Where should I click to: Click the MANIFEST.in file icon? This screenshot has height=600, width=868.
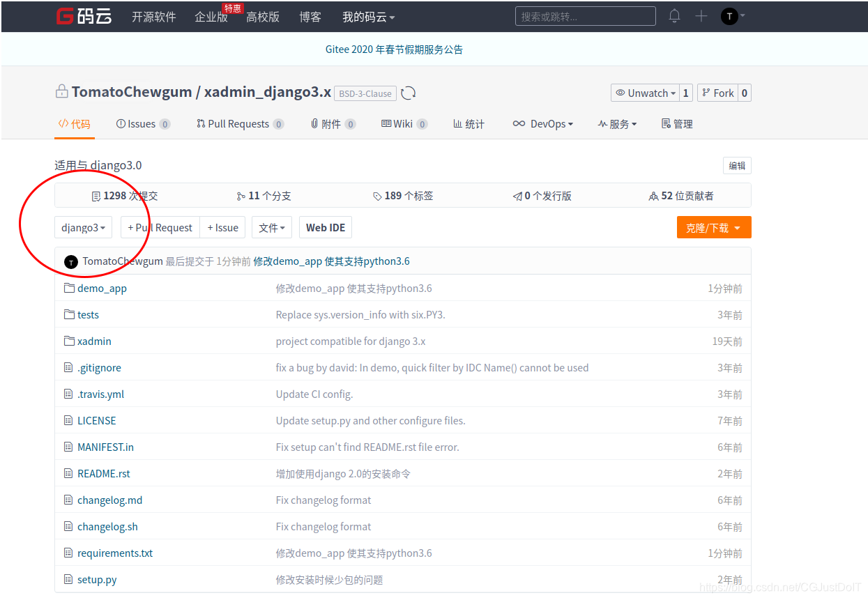click(x=68, y=447)
